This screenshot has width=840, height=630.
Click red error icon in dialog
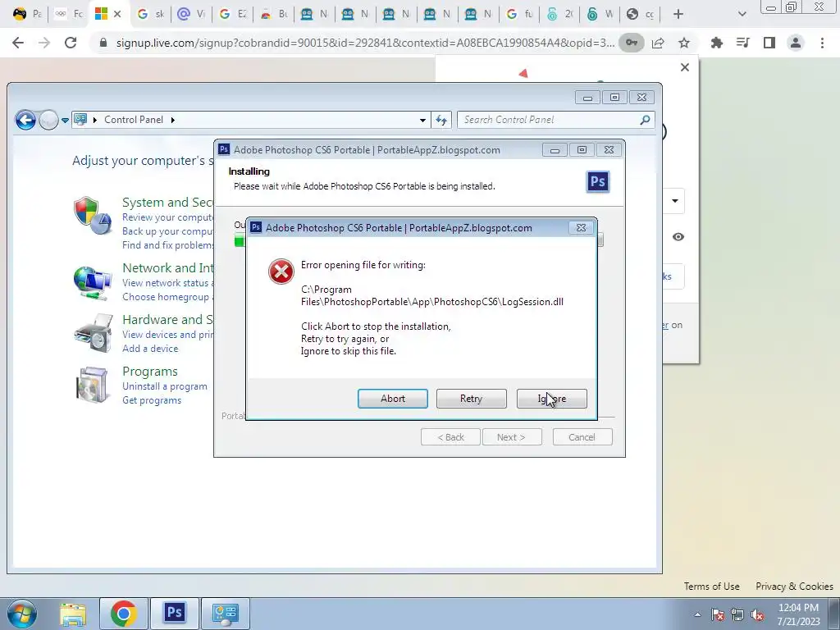pos(281,272)
